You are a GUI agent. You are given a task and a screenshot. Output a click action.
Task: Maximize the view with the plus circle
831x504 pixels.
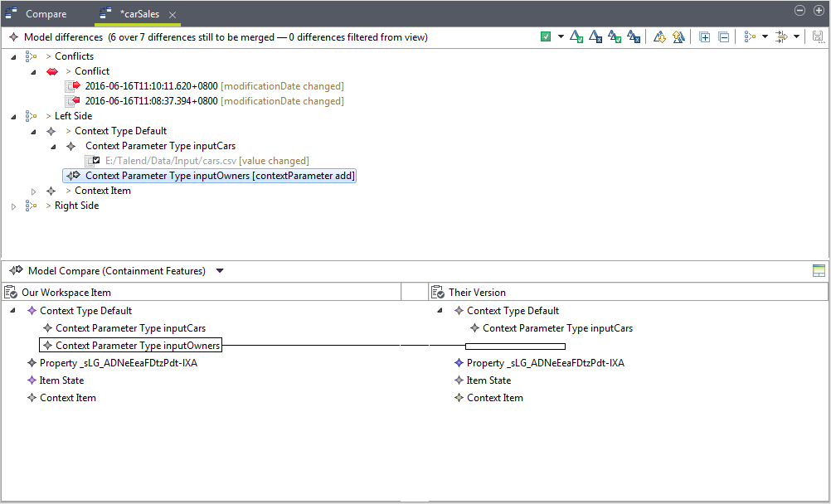tap(818, 10)
